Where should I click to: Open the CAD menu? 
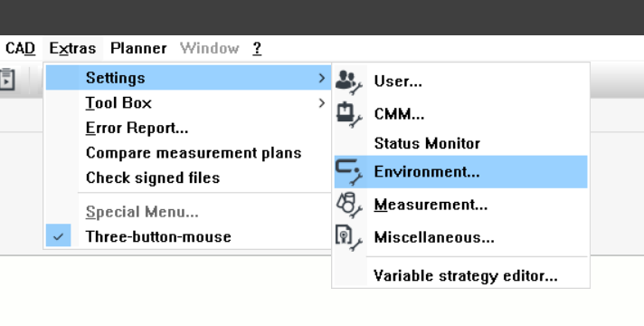pos(20,49)
